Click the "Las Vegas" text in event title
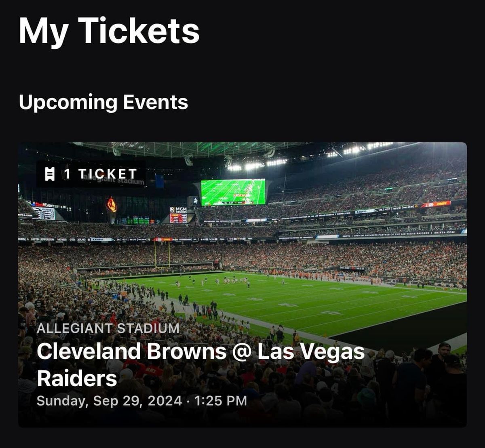485x448 pixels. pyautogui.click(x=311, y=351)
